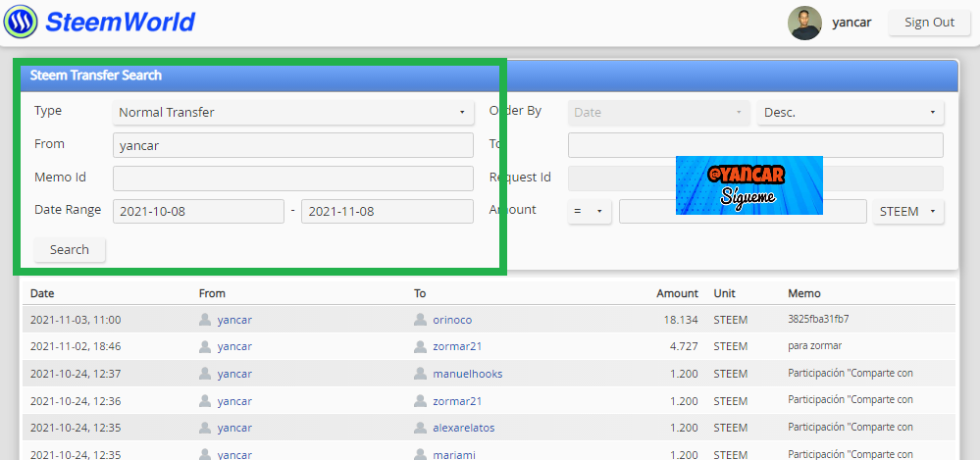Click the SteemWorld title text

pyautogui.click(x=120, y=22)
